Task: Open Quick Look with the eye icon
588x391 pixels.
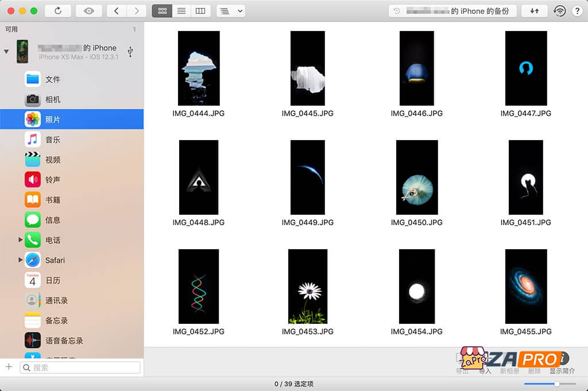Action: coord(88,10)
